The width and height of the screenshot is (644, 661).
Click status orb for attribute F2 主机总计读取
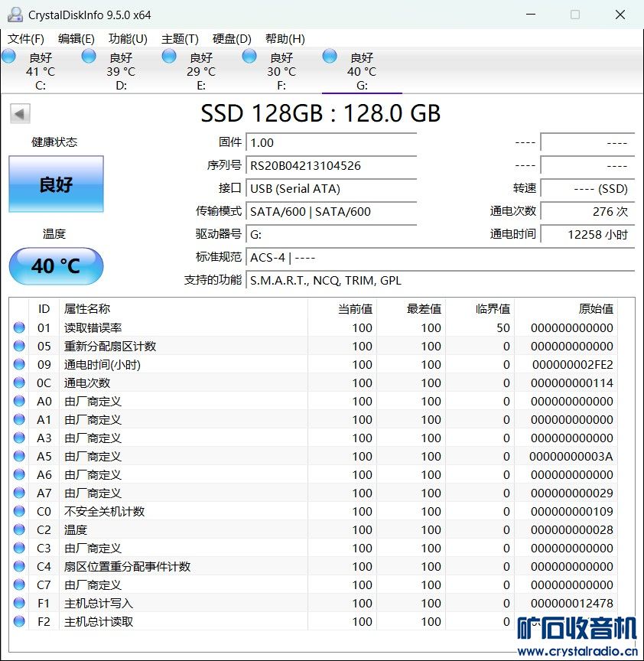[19, 621]
